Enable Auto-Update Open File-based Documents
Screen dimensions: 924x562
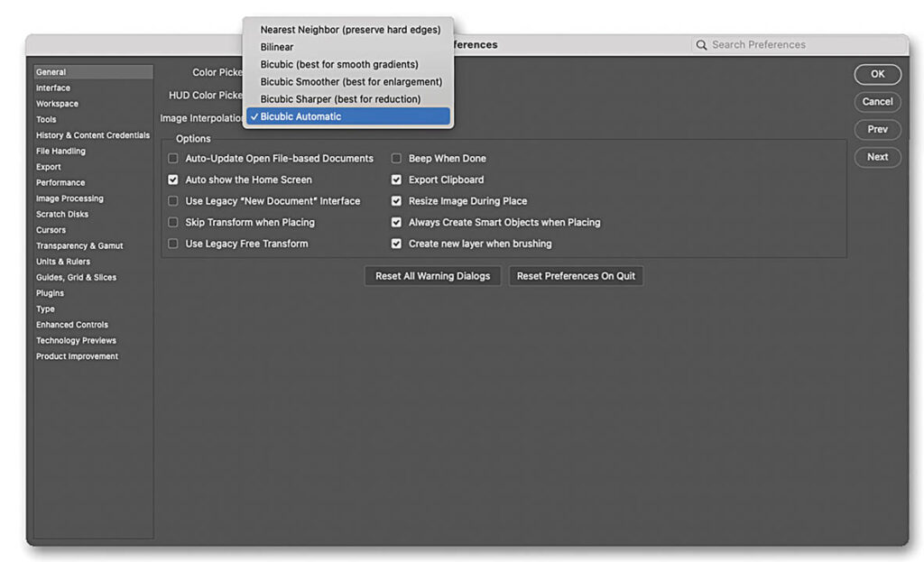[x=173, y=159]
